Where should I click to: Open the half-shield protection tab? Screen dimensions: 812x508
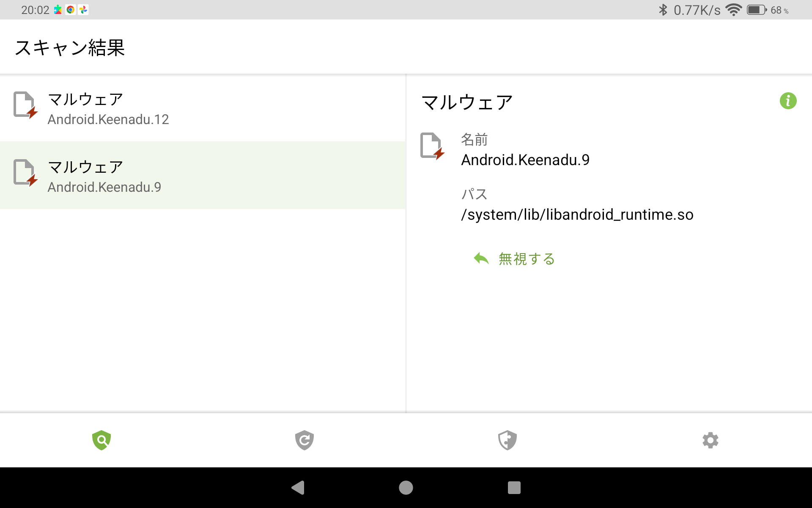click(x=507, y=440)
